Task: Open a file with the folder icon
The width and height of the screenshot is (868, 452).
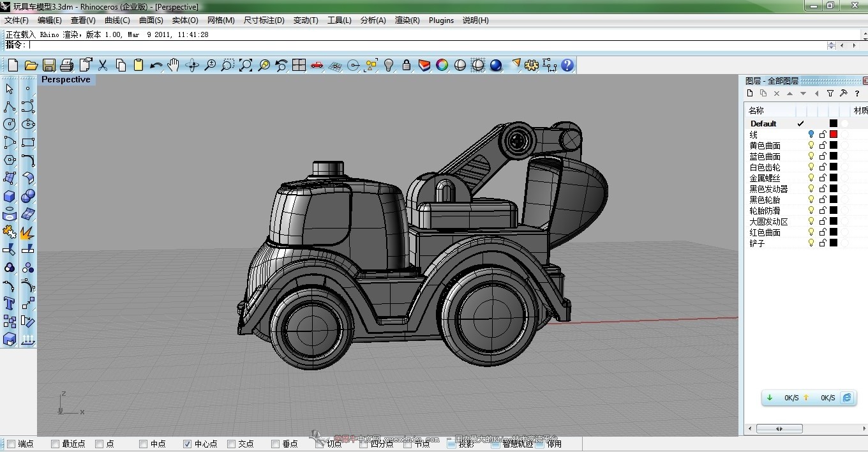Action: coord(31,65)
